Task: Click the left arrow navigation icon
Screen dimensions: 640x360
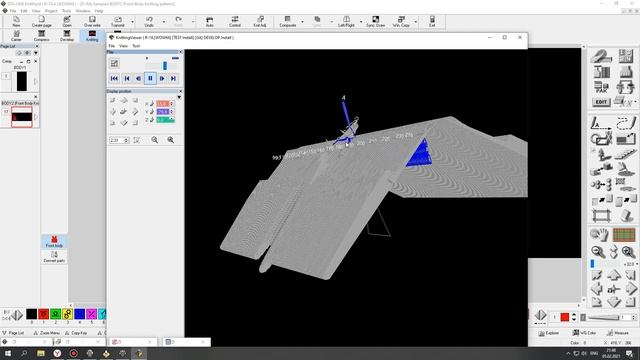Action: 597,289
